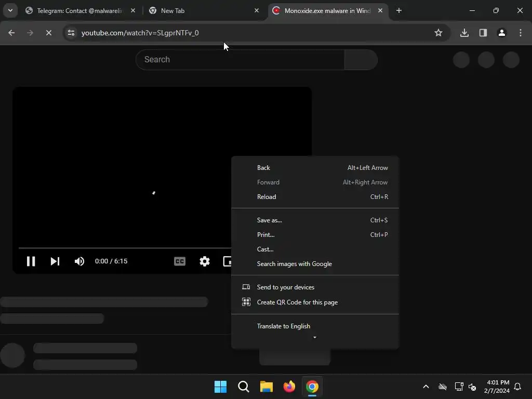Go back with the browser back arrow
The height and width of the screenshot is (399, 532).
click(11, 33)
